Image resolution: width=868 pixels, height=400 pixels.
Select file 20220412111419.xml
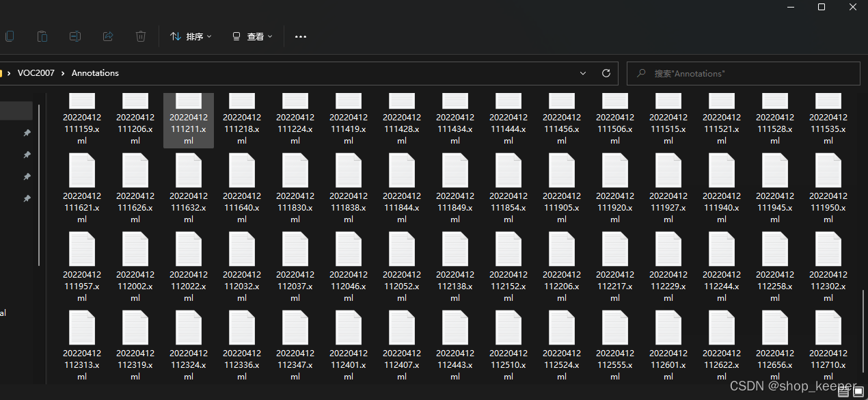(x=349, y=120)
